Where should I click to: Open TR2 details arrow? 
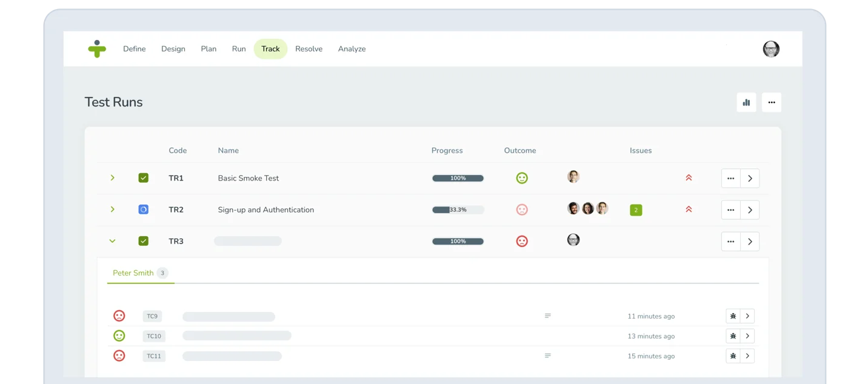pos(750,210)
